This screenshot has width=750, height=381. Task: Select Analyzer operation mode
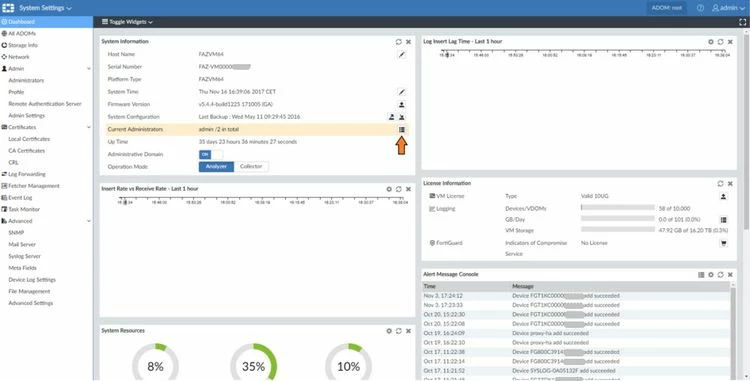click(x=216, y=167)
